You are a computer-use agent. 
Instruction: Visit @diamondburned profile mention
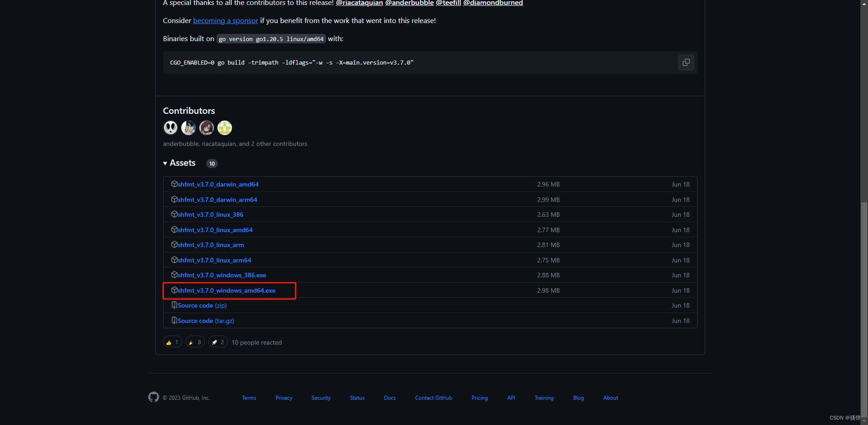(x=493, y=3)
